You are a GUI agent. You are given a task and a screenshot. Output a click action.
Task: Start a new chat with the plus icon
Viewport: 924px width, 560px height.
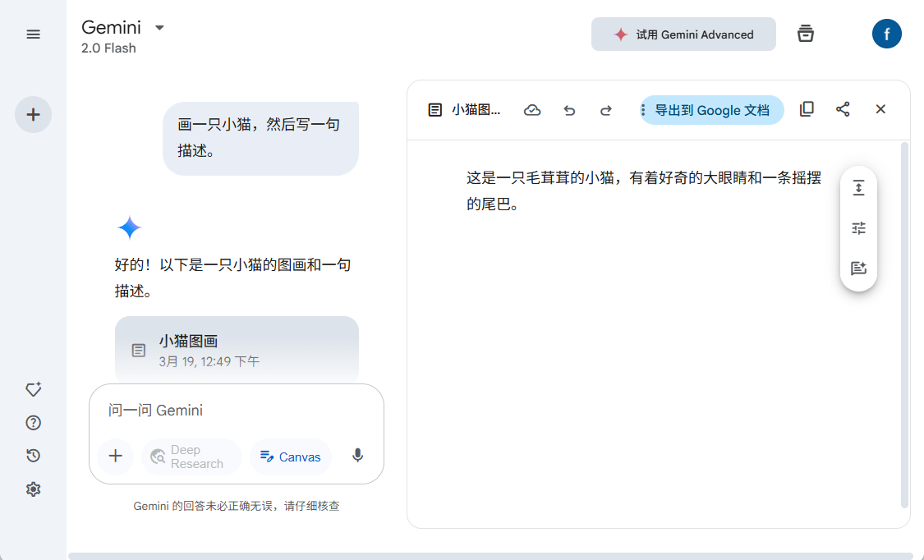(x=33, y=114)
